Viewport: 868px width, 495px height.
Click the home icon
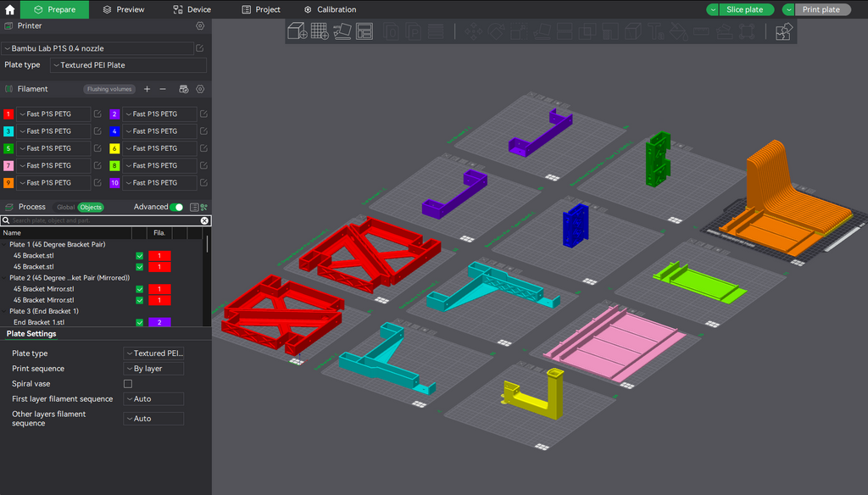(9, 9)
